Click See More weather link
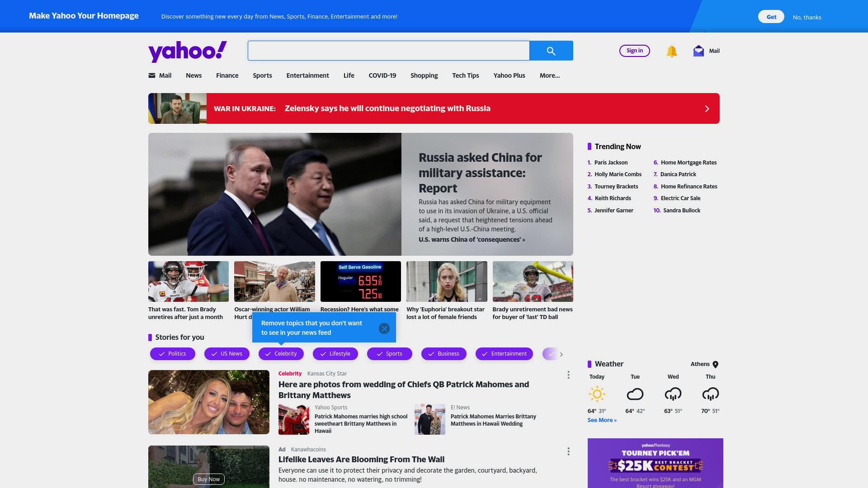 click(x=602, y=420)
